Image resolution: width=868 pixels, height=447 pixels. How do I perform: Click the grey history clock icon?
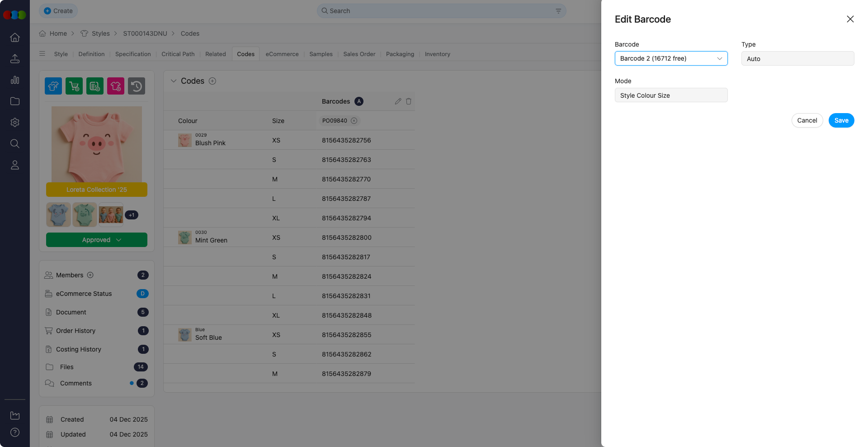click(137, 86)
